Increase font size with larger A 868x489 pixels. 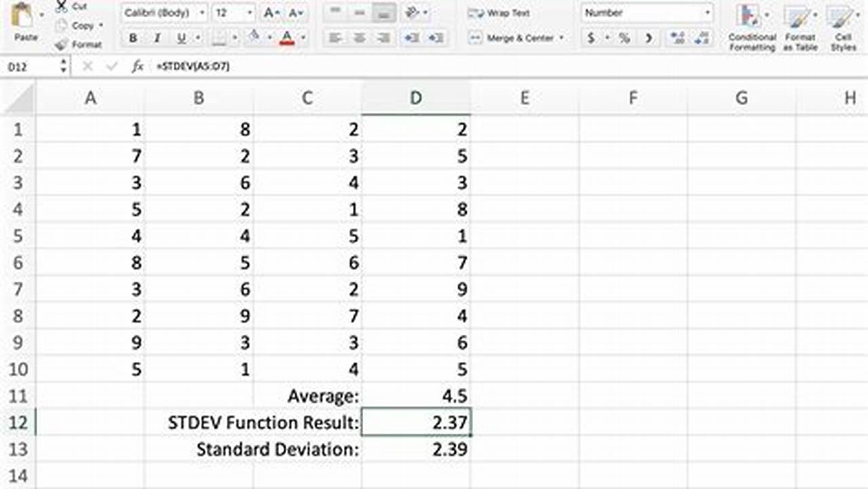pos(271,13)
